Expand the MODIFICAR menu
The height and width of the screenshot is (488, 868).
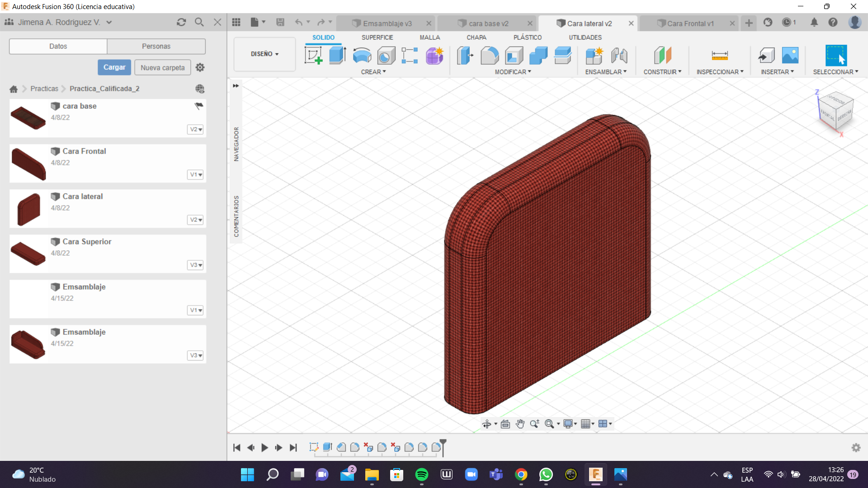[513, 72]
